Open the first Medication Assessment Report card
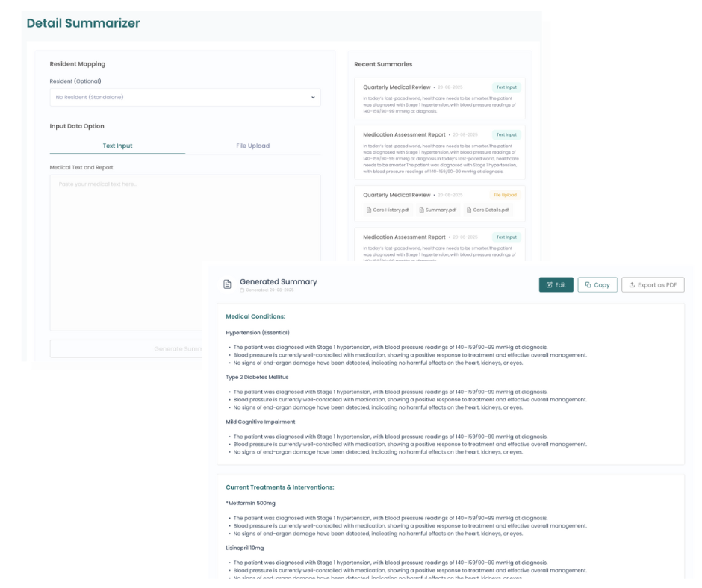 point(439,153)
